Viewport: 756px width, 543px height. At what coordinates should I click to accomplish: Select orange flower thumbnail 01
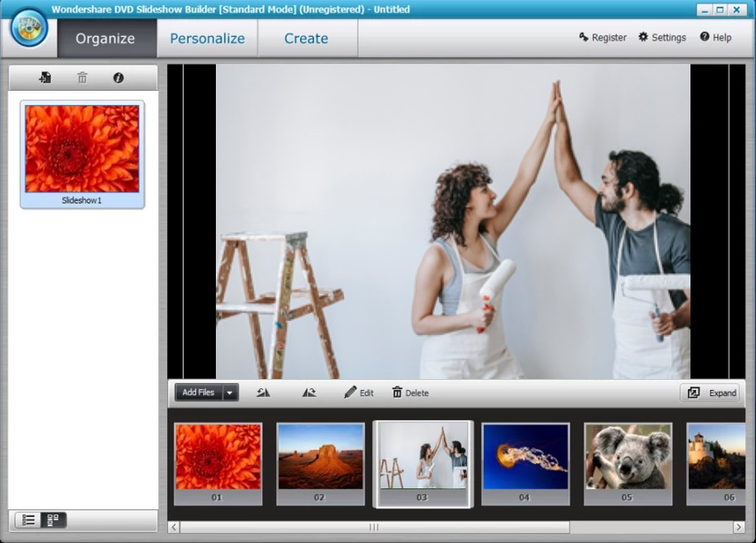coord(218,464)
